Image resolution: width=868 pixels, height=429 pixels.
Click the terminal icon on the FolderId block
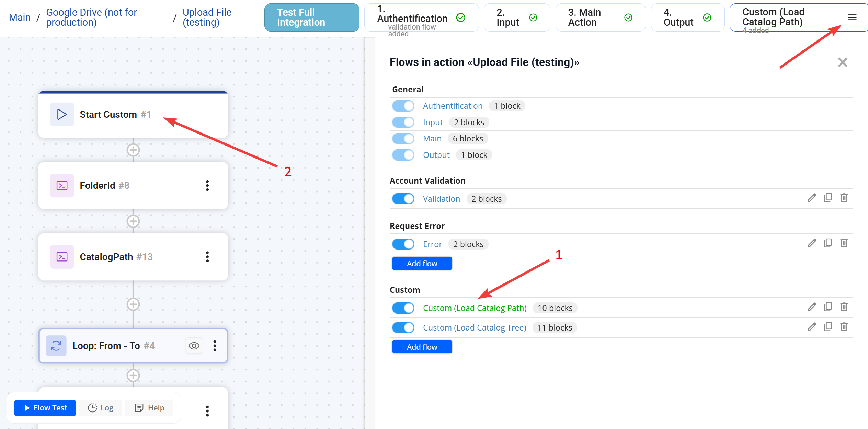click(62, 185)
